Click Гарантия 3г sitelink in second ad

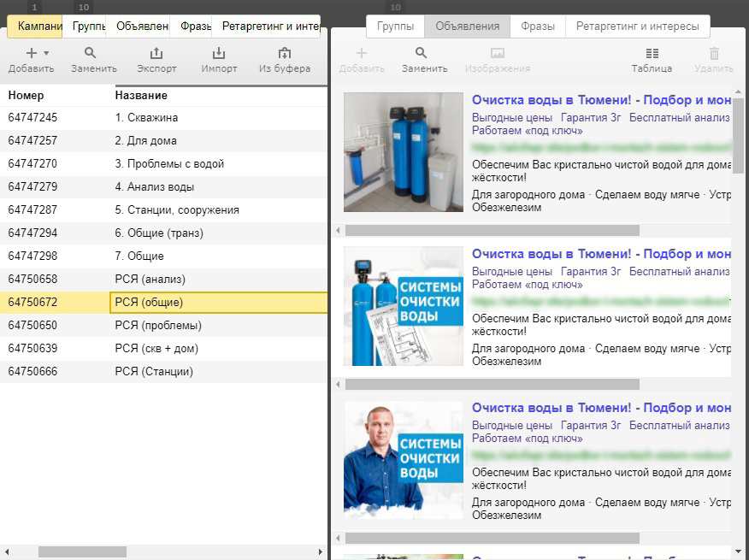[591, 271]
